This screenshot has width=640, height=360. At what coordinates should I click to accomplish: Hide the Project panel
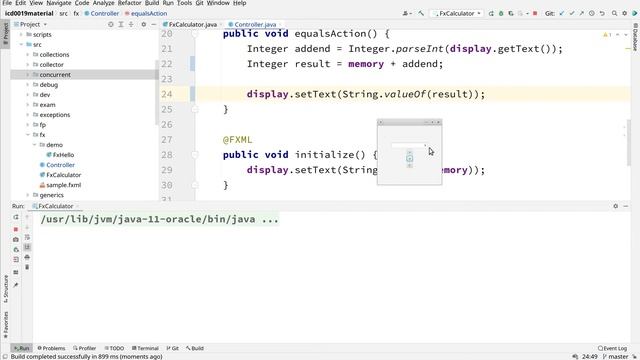click(x=153, y=24)
